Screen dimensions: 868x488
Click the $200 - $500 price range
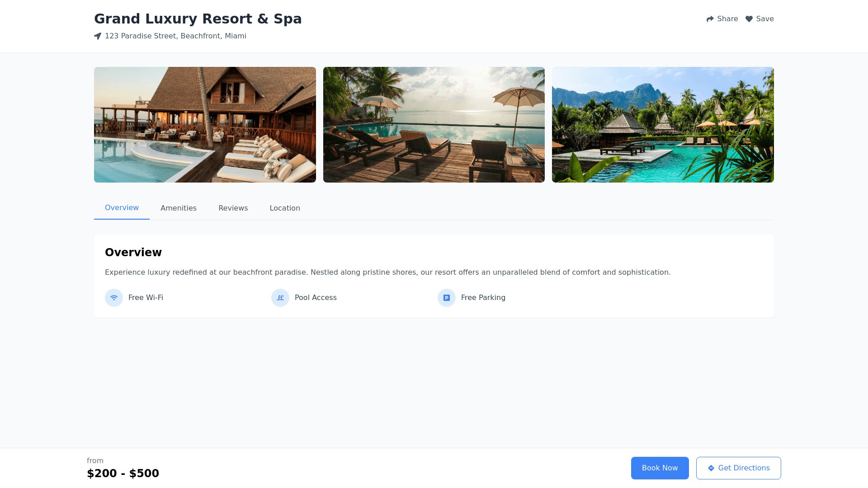123,473
